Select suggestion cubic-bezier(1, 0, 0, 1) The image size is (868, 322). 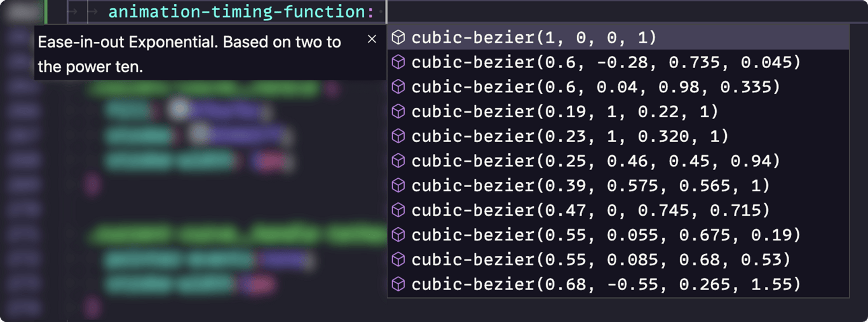[x=618, y=38]
